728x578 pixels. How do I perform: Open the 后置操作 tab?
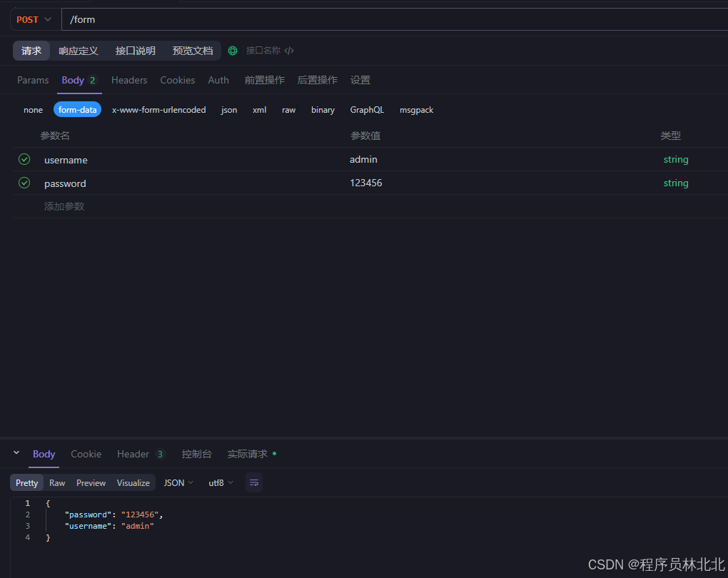coord(317,81)
